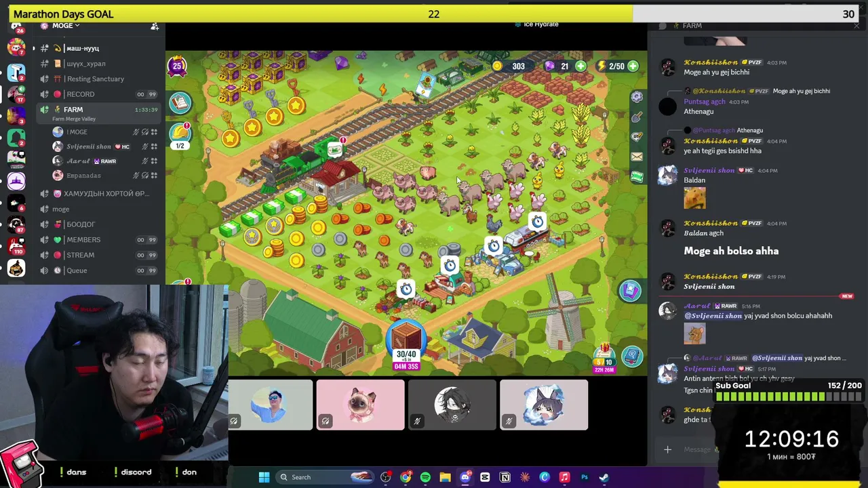The width and height of the screenshot is (868, 488).
Task: Join the MEMBERS voice channel
Action: [x=99, y=240]
